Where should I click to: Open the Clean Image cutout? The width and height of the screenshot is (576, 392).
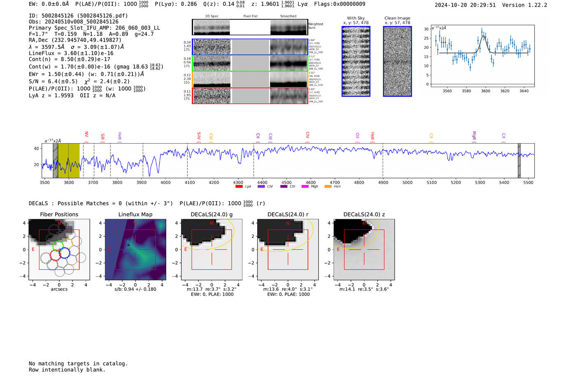(397, 62)
